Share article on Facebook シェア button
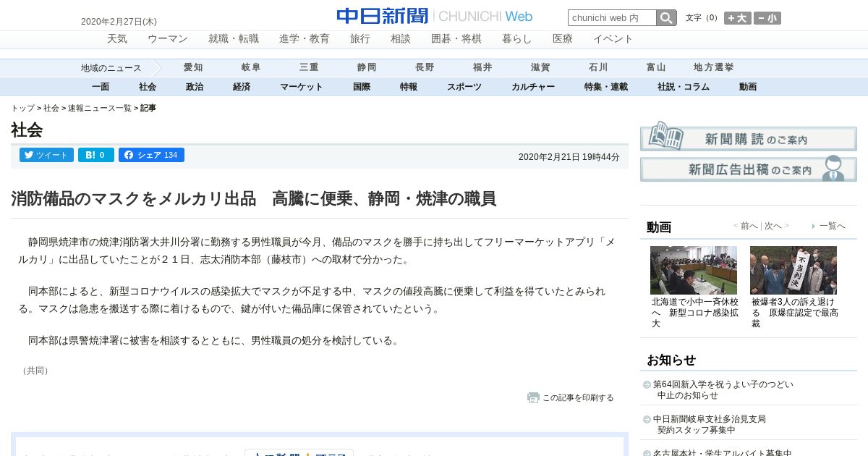868x456 pixels. (151, 155)
